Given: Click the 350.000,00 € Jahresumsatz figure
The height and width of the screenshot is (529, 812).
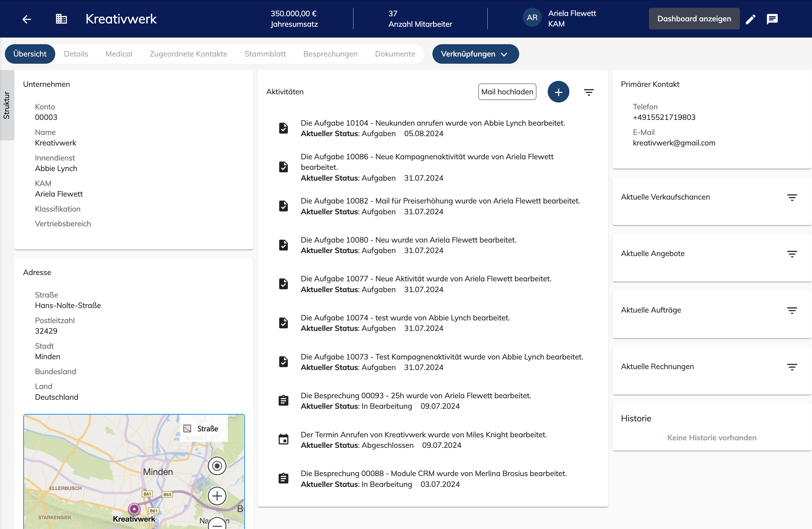Looking at the screenshot, I should 294,18.
